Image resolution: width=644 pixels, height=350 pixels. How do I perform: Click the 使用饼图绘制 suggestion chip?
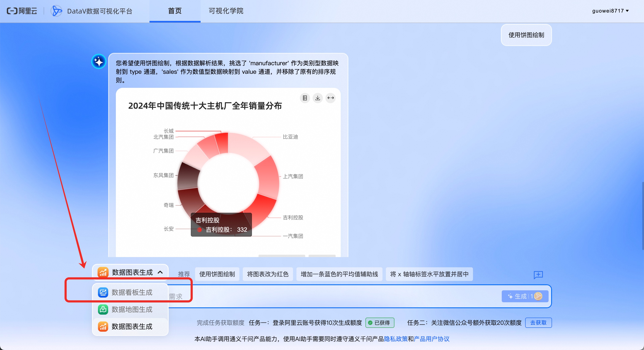pyautogui.click(x=217, y=274)
